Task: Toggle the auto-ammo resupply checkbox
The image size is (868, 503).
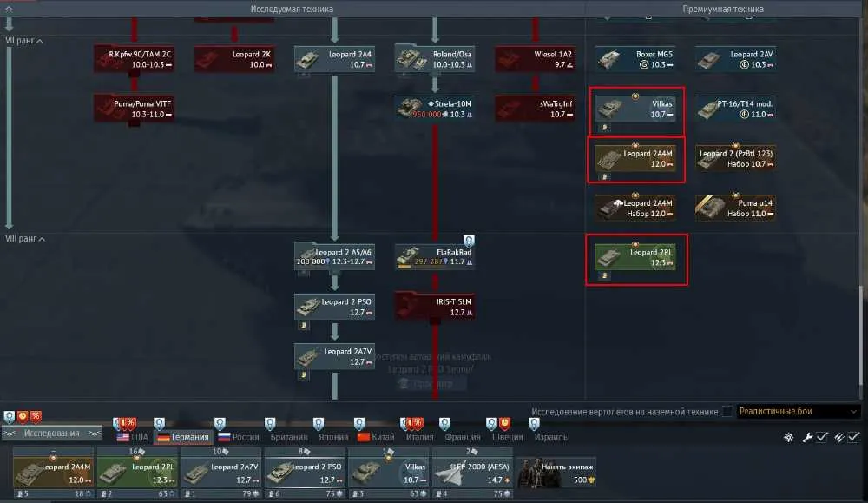Action: pyautogui.click(x=853, y=438)
